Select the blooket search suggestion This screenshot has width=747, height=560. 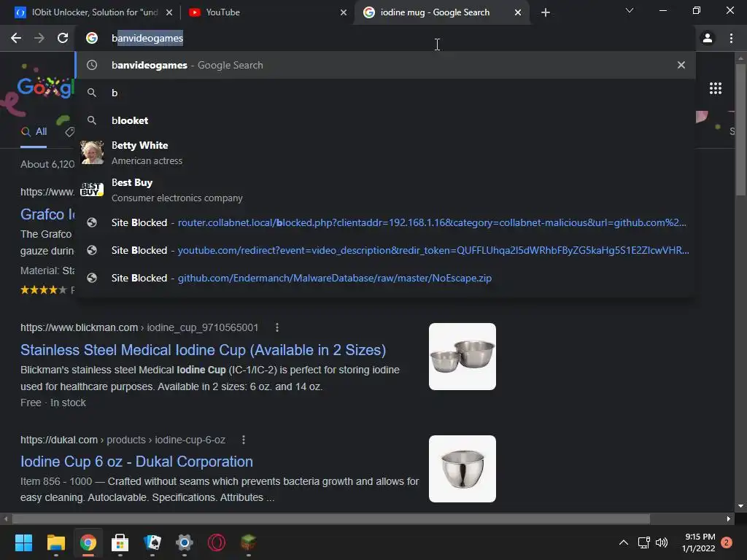point(385,120)
